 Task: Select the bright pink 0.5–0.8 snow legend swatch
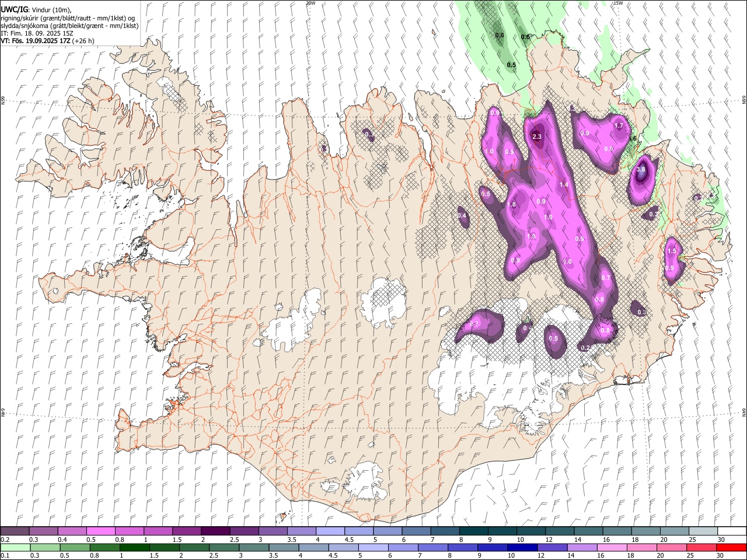(100, 531)
